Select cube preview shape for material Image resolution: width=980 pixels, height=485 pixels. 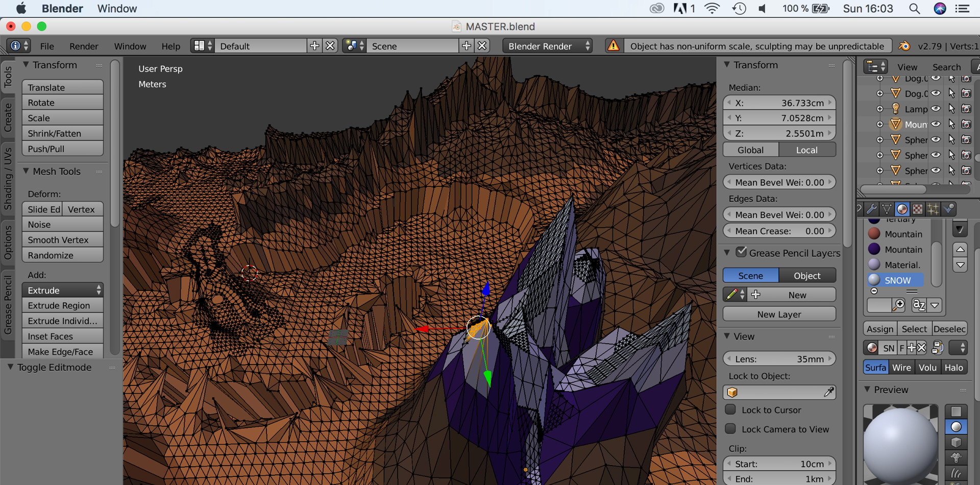[x=956, y=442]
